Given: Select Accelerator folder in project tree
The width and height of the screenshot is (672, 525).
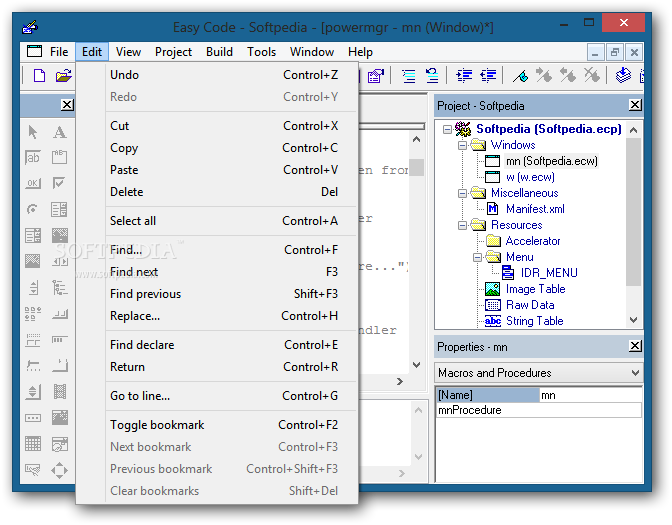Looking at the screenshot, I should pos(533,241).
